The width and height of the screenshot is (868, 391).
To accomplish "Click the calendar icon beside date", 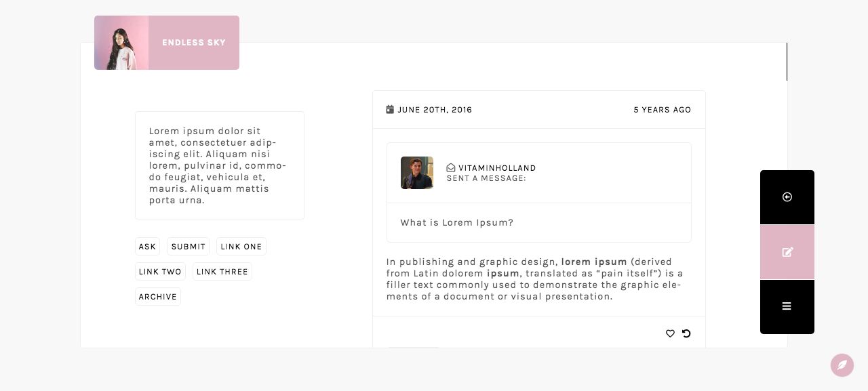I will pos(390,109).
